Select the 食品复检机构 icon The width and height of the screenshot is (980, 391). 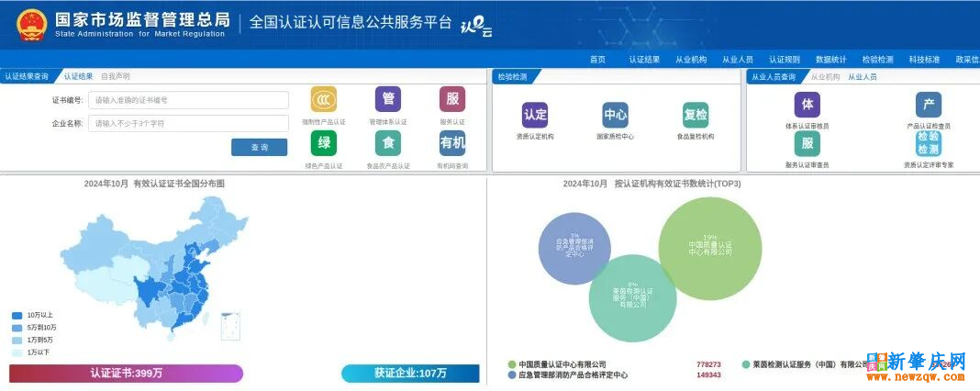point(695,116)
